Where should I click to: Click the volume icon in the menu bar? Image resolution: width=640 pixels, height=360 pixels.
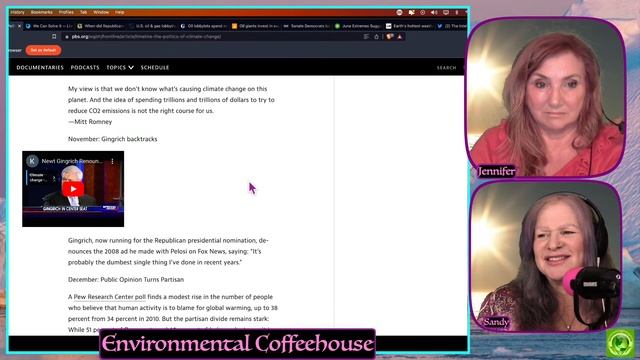pyautogui.click(x=434, y=12)
